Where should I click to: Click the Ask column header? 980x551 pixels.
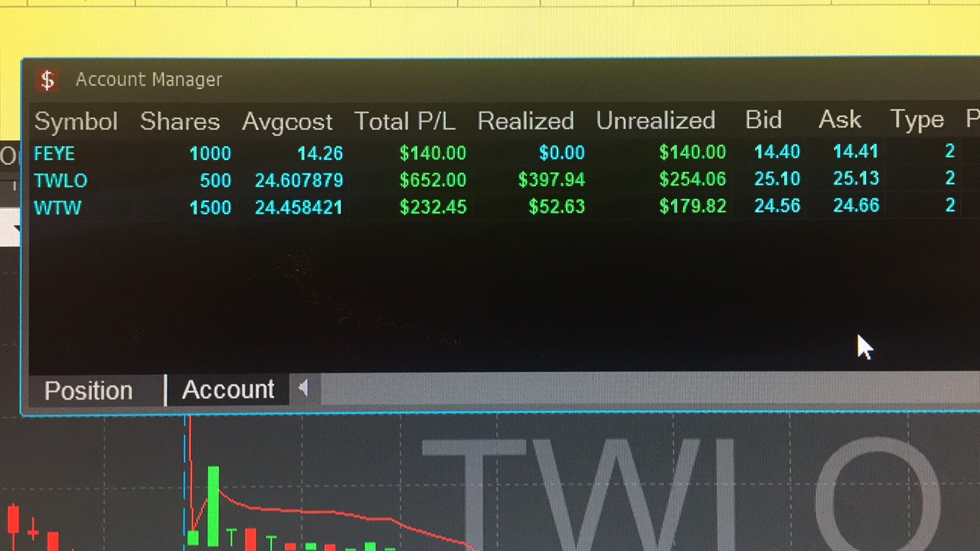tap(840, 119)
